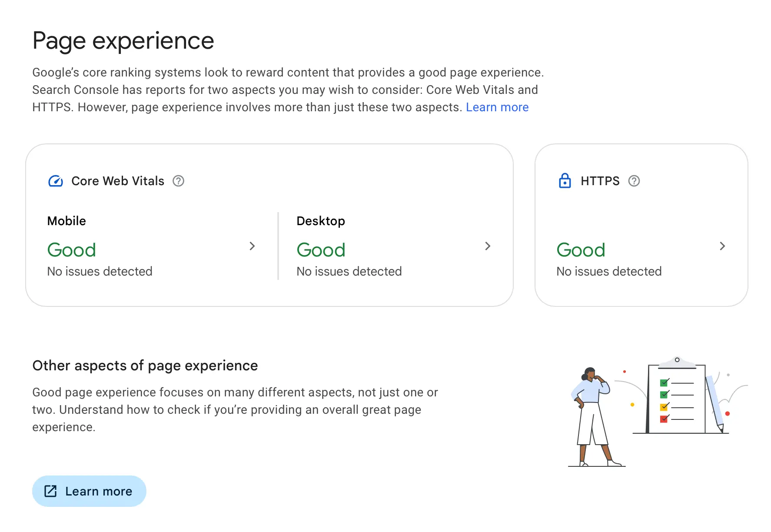This screenshot has width=771, height=532.
Task: Open HTTPS report using its chevron arrow
Action: coord(722,246)
